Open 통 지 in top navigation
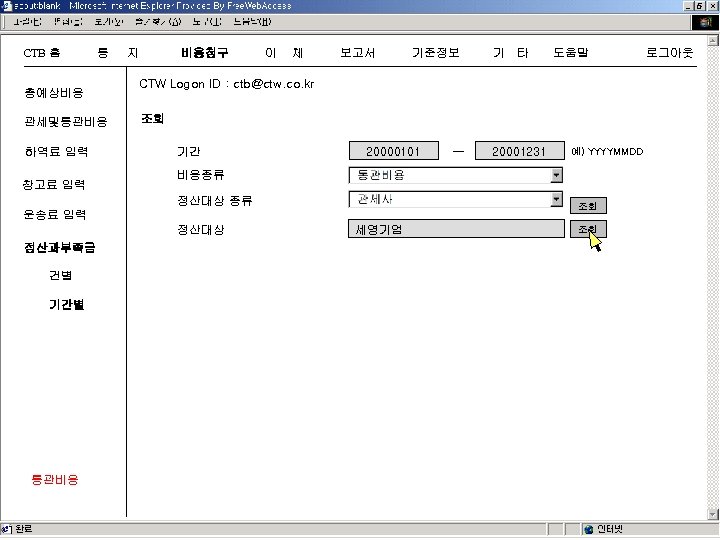720x540 pixels. coord(118,53)
